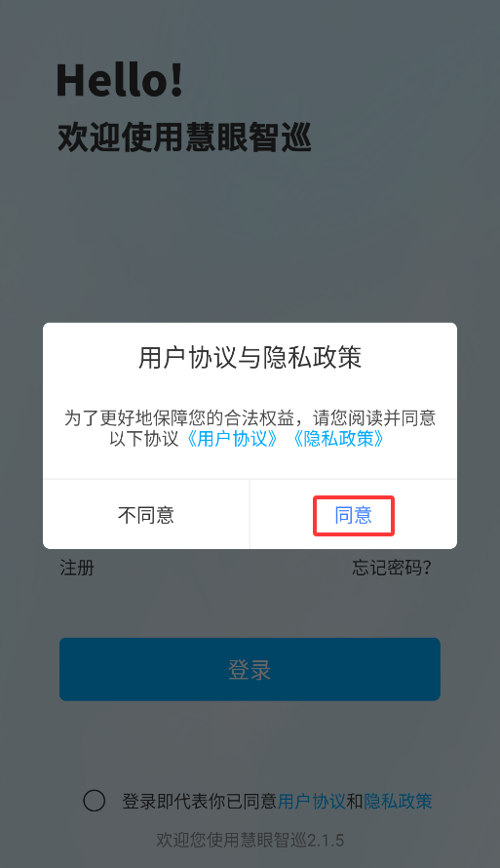Image resolution: width=500 pixels, height=868 pixels.
Task: Click the 以下协议 text in the dialog
Action: click(x=144, y=439)
